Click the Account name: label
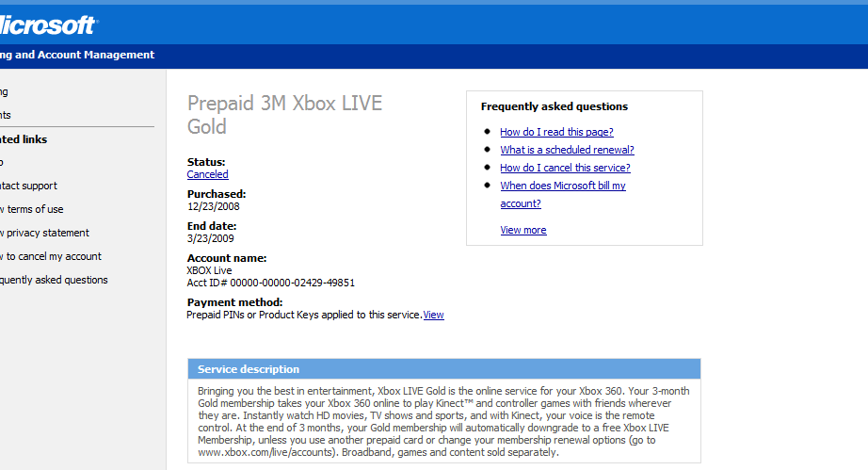This screenshot has width=868, height=470. [226, 258]
